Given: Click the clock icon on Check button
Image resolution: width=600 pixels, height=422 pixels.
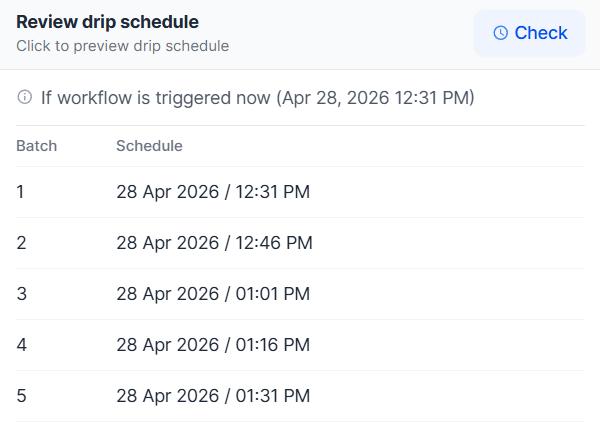Looking at the screenshot, I should (501, 33).
